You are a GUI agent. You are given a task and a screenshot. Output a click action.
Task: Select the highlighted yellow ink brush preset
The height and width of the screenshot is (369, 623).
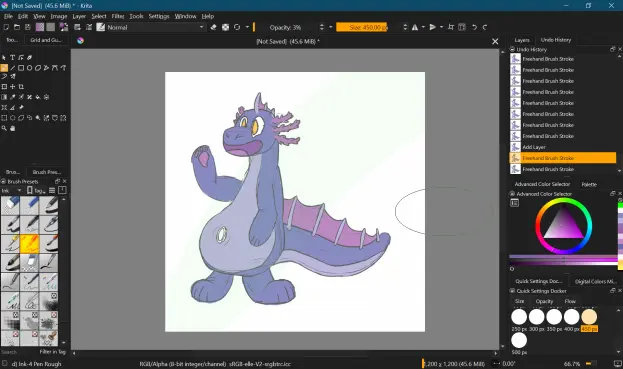point(29,243)
